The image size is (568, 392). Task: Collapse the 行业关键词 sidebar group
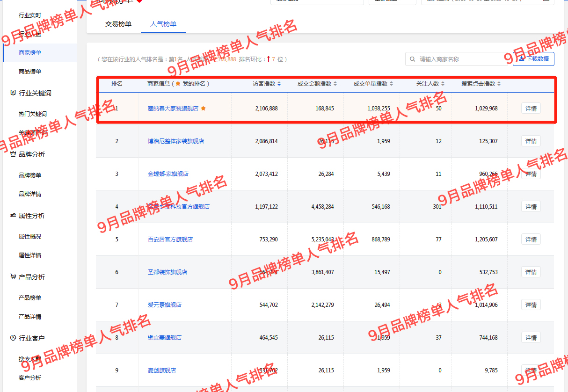click(x=35, y=93)
